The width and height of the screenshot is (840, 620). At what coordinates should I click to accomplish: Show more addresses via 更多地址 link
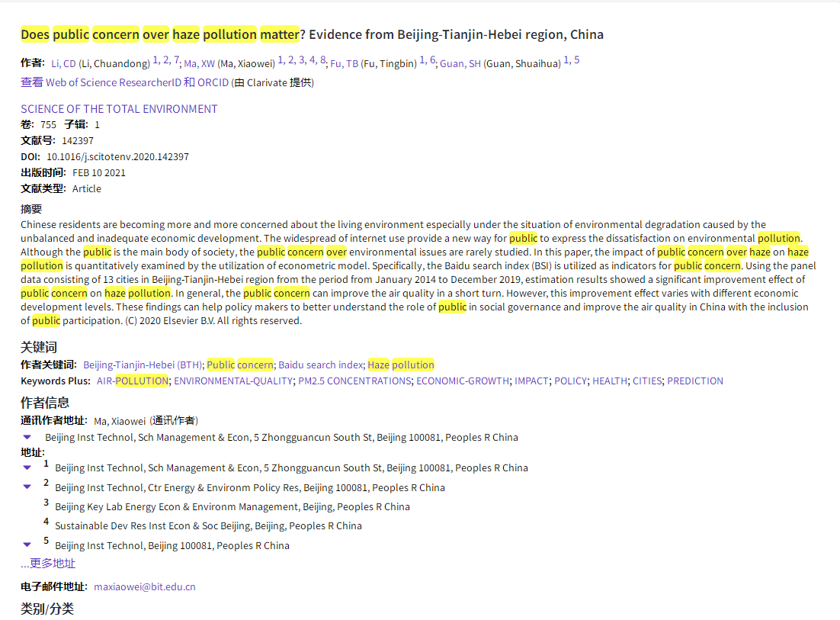(48, 564)
